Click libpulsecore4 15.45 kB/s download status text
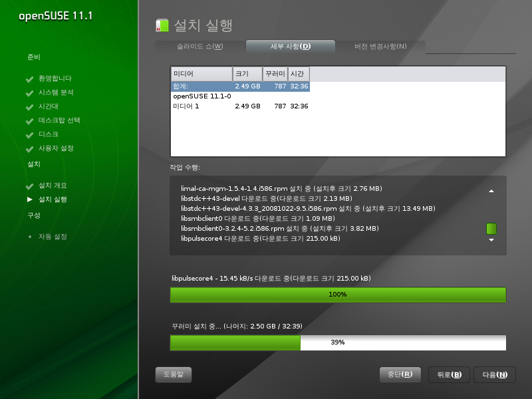This screenshot has height=399, width=532. click(x=271, y=279)
